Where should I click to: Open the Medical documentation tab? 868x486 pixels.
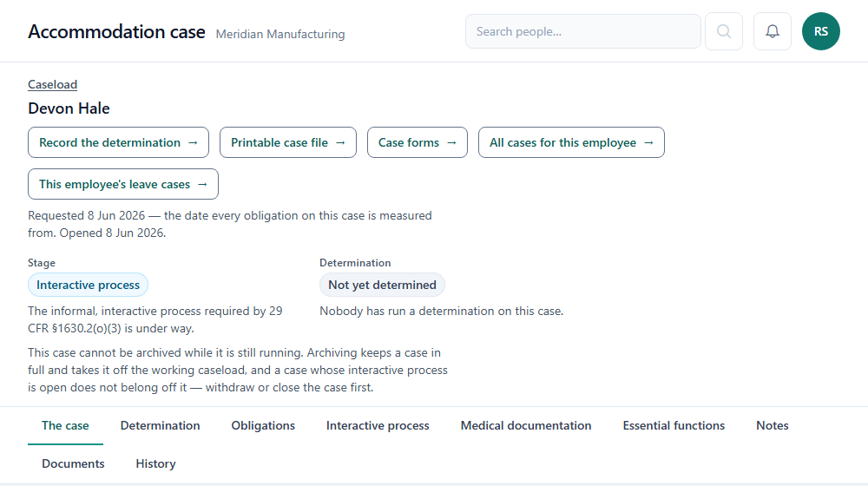tap(526, 425)
